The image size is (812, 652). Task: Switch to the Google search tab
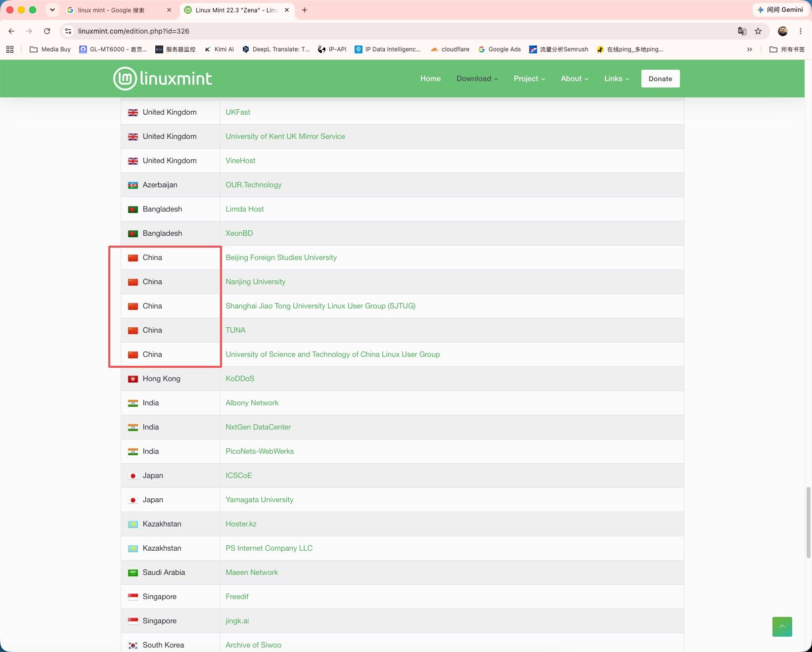119,10
